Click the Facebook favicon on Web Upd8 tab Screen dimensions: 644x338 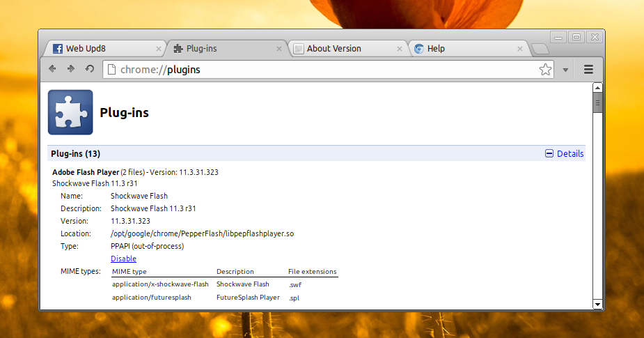58,49
